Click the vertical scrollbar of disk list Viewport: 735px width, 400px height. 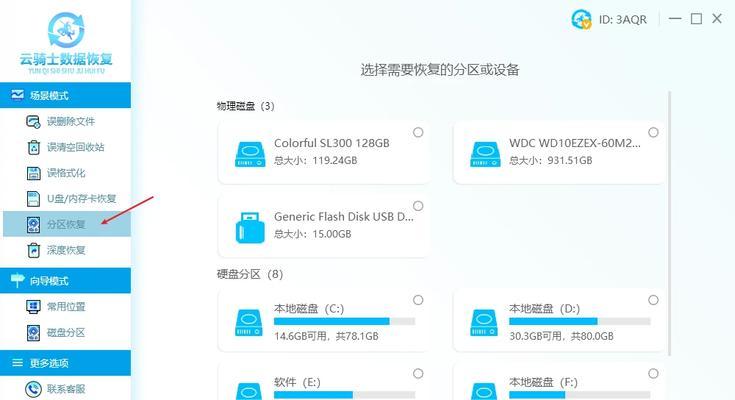pyautogui.click(x=669, y=224)
